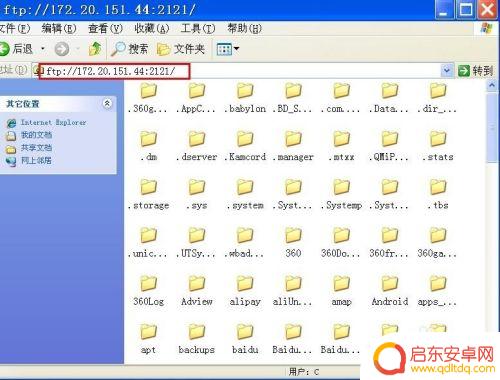The image size is (500, 380).
Task: Collapse the Other Places (其它位置) panel
Action: [x=107, y=104]
